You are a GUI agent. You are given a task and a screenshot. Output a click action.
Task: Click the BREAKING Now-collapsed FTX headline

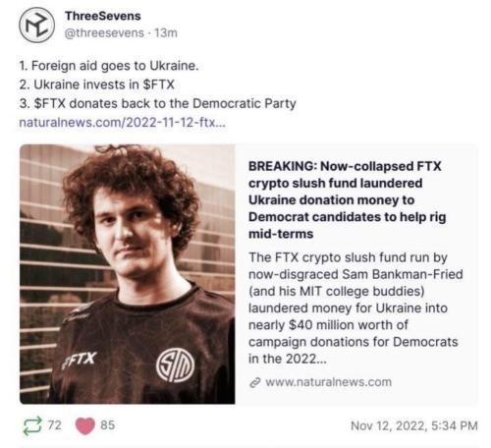click(347, 199)
